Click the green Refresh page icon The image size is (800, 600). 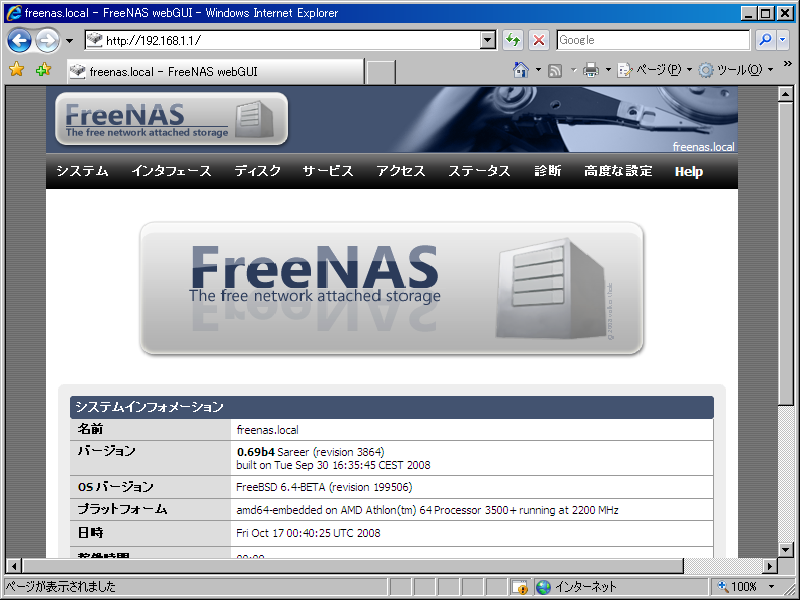pyautogui.click(x=513, y=40)
